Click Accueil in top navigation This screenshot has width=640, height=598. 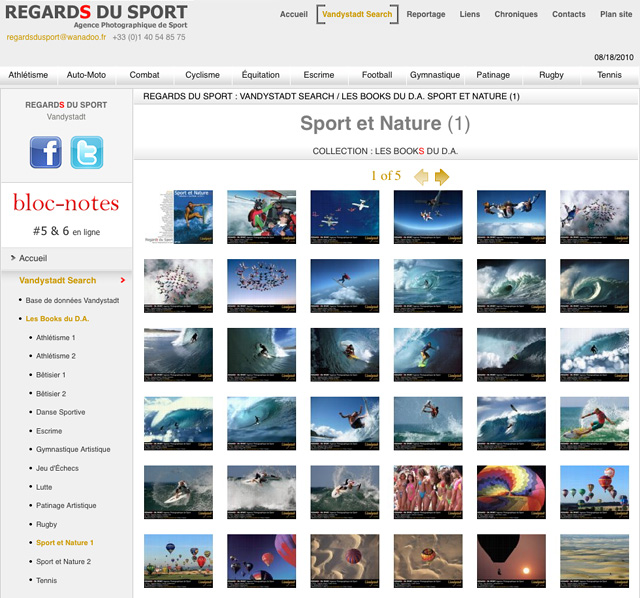[x=293, y=14]
